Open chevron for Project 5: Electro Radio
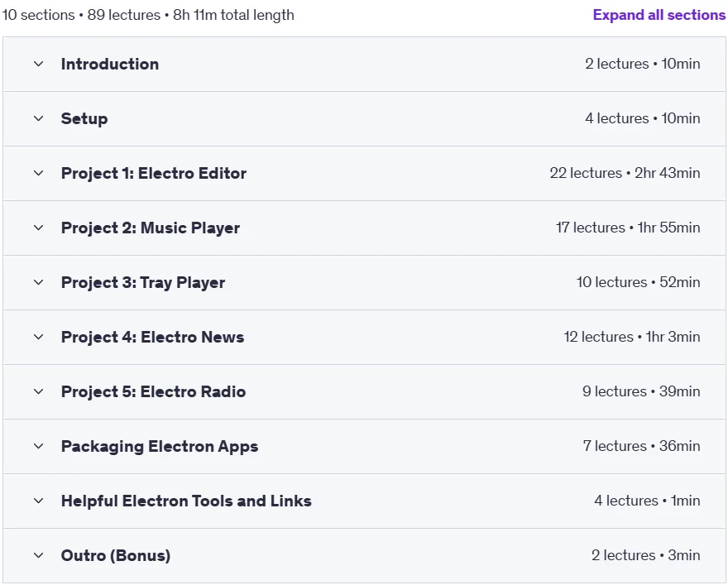The width and height of the screenshot is (728, 585). (x=39, y=392)
